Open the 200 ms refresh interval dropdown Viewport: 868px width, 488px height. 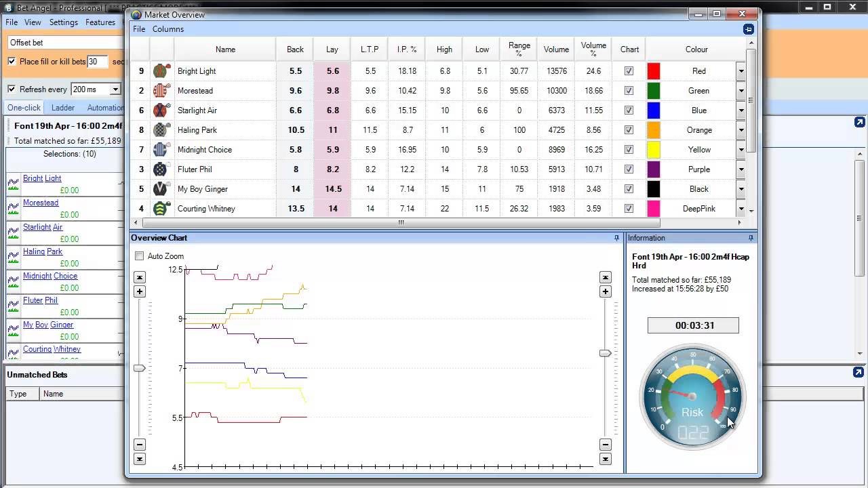[x=115, y=89]
